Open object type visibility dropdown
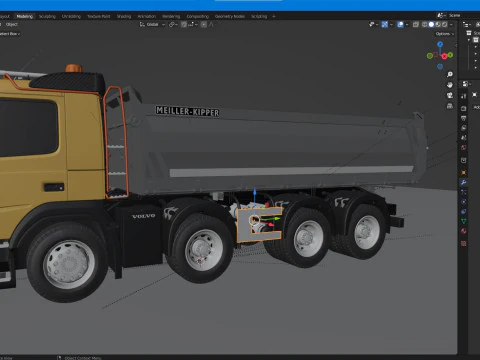The height and width of the screenshot is (360, 480). (373, 24)
